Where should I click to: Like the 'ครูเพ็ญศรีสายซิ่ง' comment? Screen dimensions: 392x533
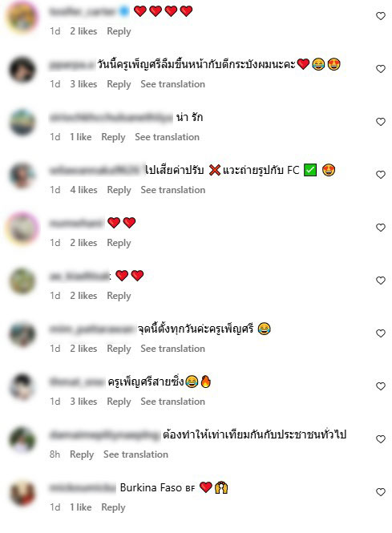tap(381, 386)
